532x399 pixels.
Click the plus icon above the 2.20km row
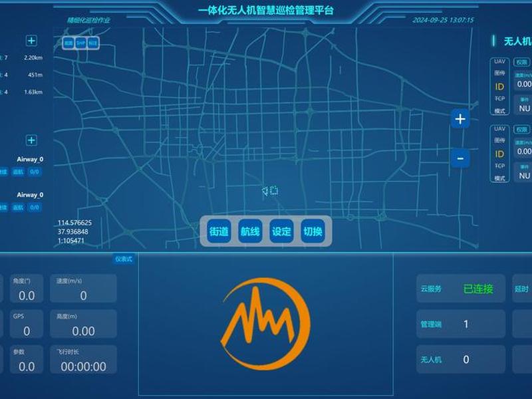(x=31, y=41)
